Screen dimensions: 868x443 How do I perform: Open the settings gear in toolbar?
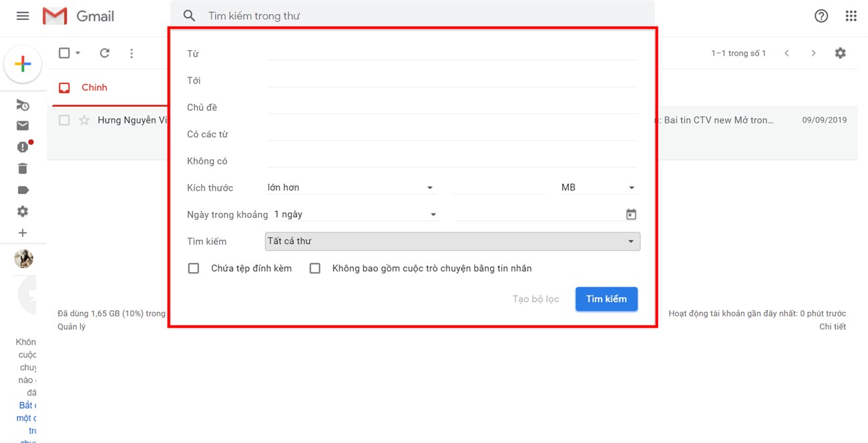click(x=840, y=53)
